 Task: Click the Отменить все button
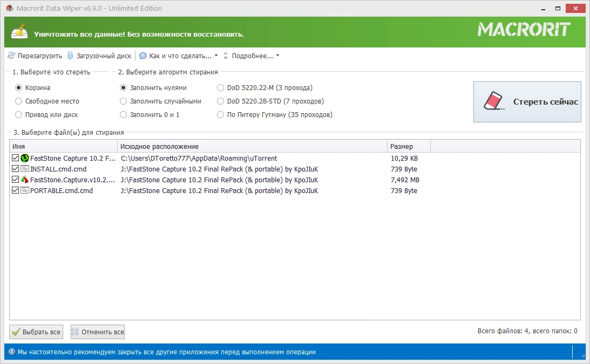[98, 332]
